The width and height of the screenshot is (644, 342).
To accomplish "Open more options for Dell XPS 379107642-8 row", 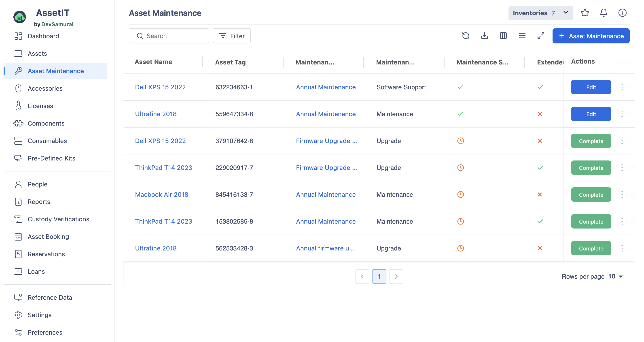I will [x=622, y=141].
